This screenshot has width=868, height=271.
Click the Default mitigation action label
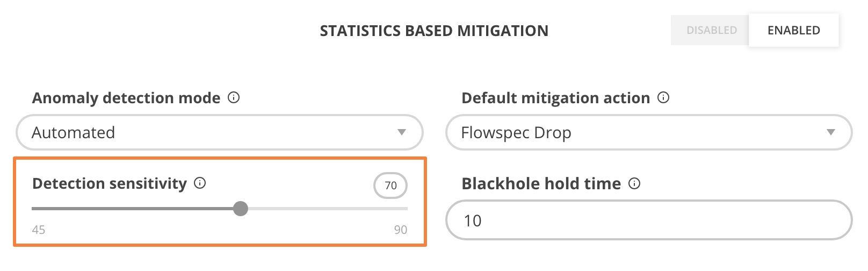[x=555, y=98]
